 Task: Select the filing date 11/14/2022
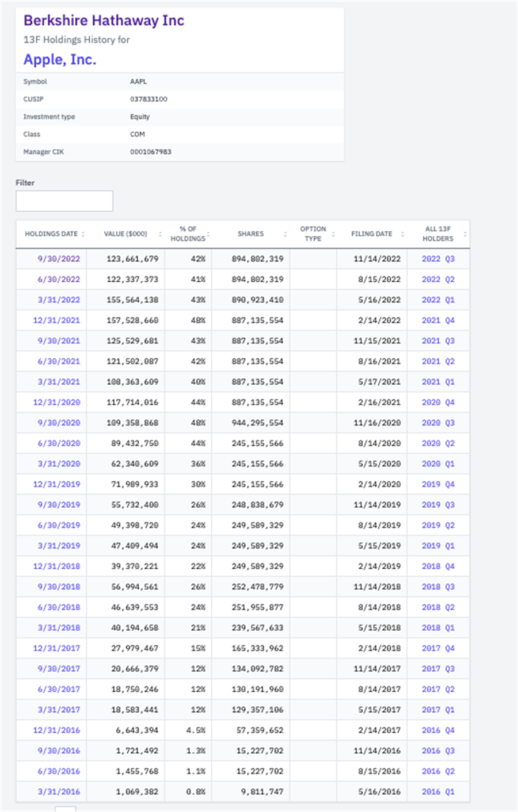pos(377,259)
